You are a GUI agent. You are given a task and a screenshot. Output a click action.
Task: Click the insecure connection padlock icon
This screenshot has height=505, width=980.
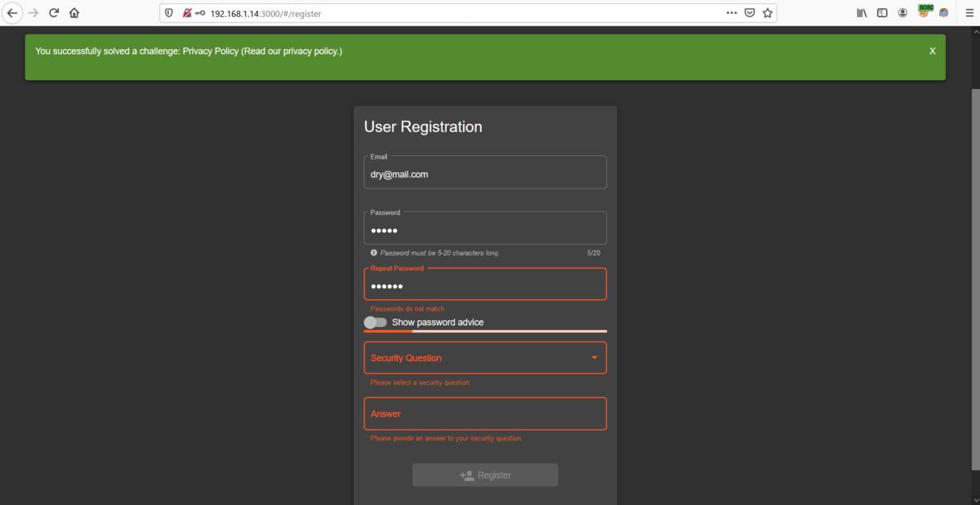pyautogui.click(x=187, y=13)
